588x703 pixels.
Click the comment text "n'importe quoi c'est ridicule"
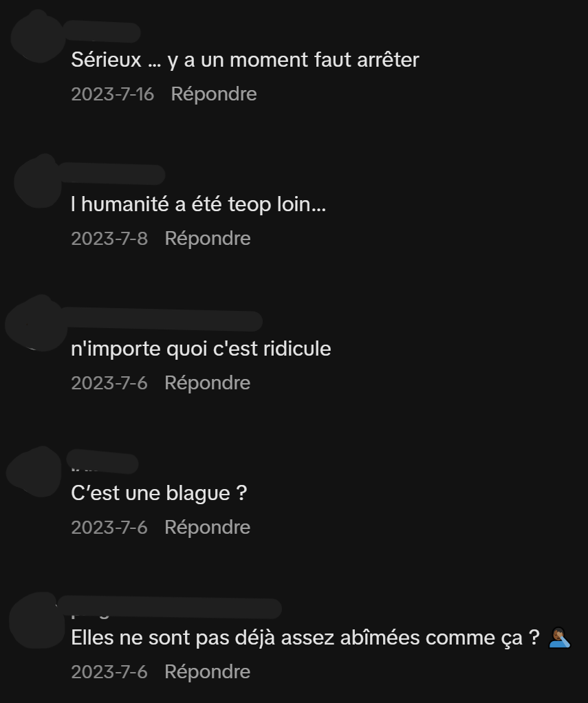coord(201,349)
